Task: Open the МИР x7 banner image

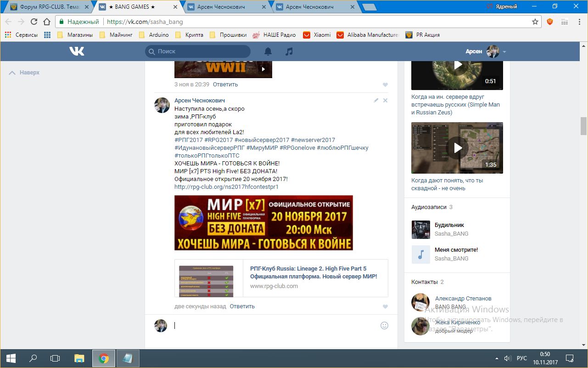Action: click(x=263, y=223)
